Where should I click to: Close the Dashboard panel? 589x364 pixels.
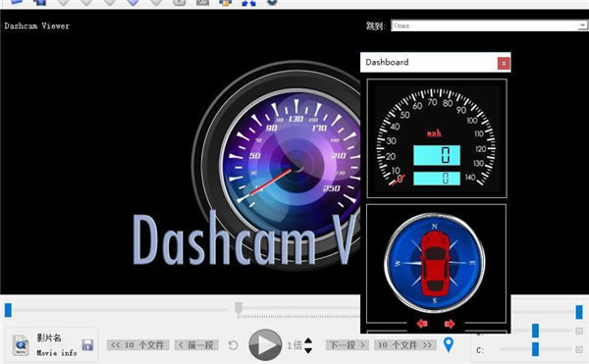point(504,63)
